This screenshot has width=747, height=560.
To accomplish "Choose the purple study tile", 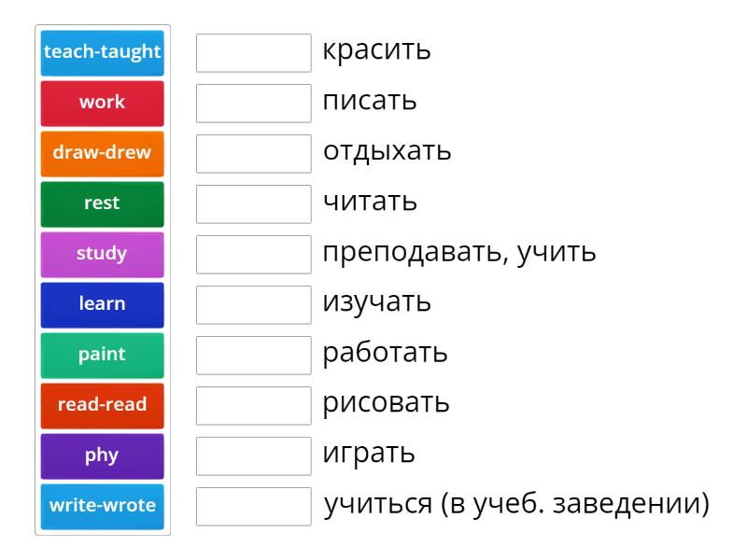I will 103,255.
